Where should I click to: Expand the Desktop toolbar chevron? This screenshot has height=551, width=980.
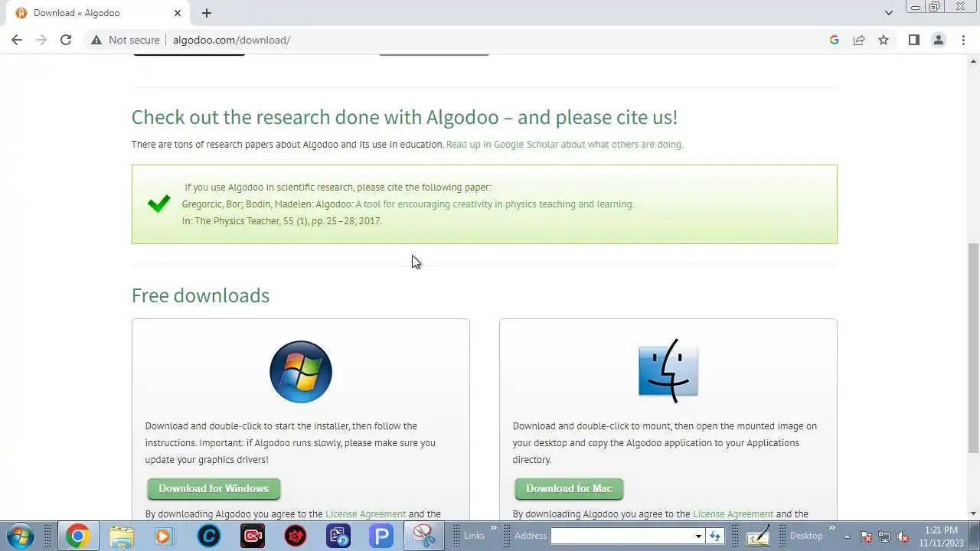pos(832,528)
